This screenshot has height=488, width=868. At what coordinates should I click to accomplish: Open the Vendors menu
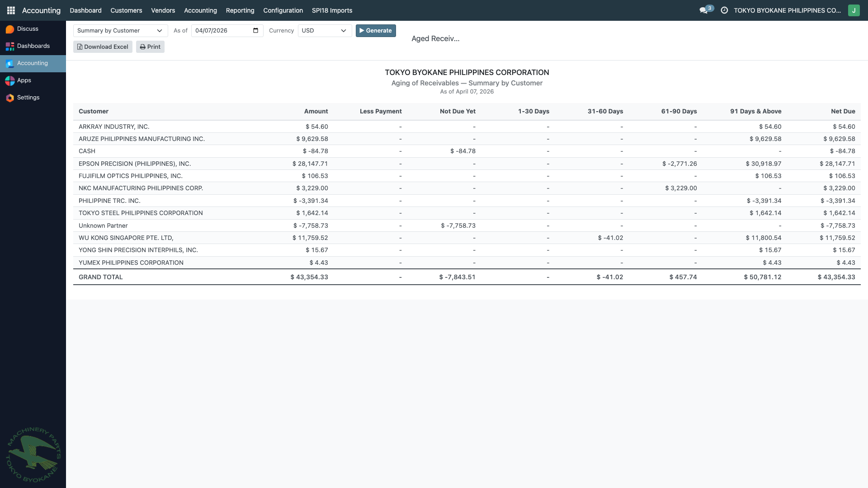pyautogui.click(x=163, y=10)
